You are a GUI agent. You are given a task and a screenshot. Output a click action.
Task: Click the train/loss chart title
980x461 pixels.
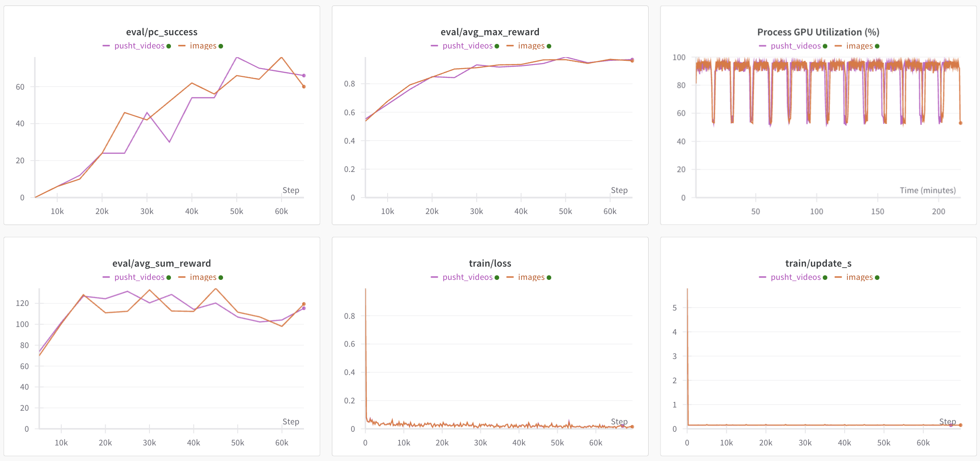click(x=490, y=263)
